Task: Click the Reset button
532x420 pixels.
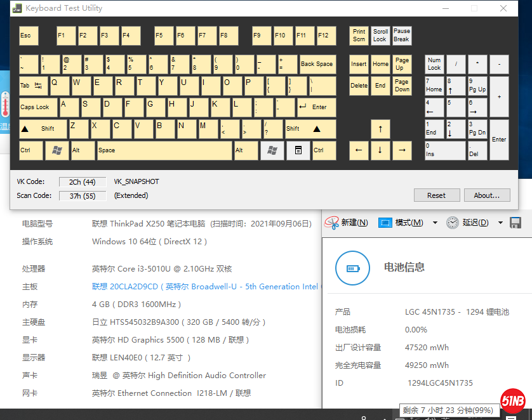Action: 437,195
